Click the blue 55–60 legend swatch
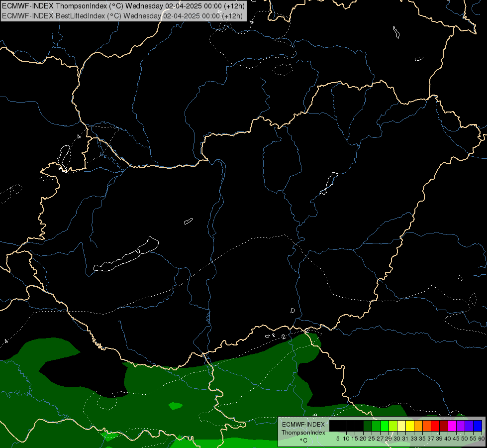Viewport: 487px width, 448px height. tap(478, 426)
